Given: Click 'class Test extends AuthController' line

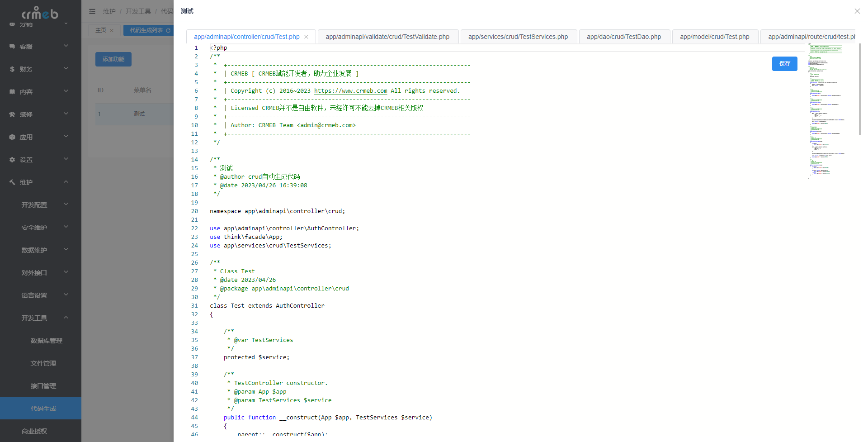Looking at the screenshot, I should (267, 306).
